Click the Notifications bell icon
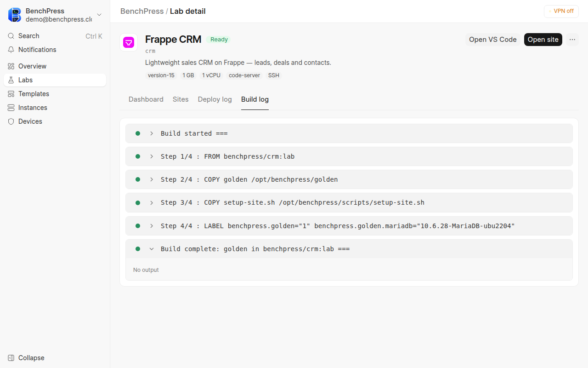The width and height of the screenshot is (588, 368). 11,50
